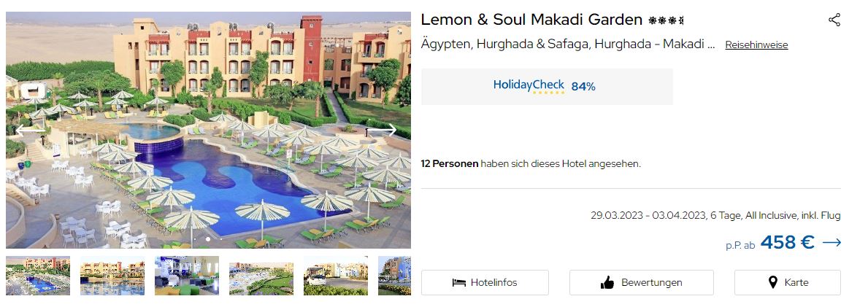Select the fifth thumbnail image
The width and height of the screenshot is (868, 307).
tap(336, 276)
